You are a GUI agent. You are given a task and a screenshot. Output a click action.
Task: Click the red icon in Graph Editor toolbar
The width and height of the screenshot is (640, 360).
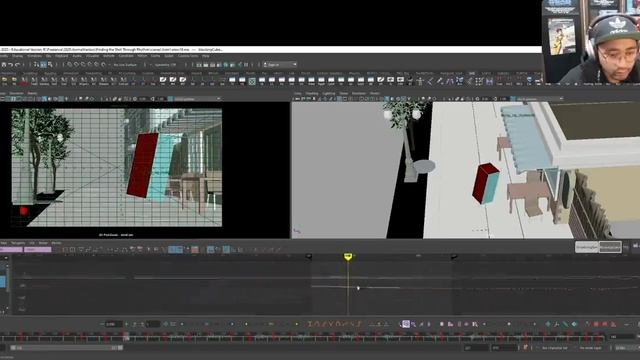pyautogui.click(x=195, y=249)
